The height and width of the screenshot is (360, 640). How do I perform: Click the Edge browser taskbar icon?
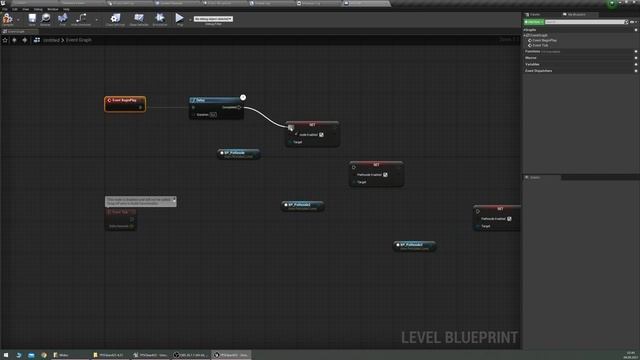point(18,355)
